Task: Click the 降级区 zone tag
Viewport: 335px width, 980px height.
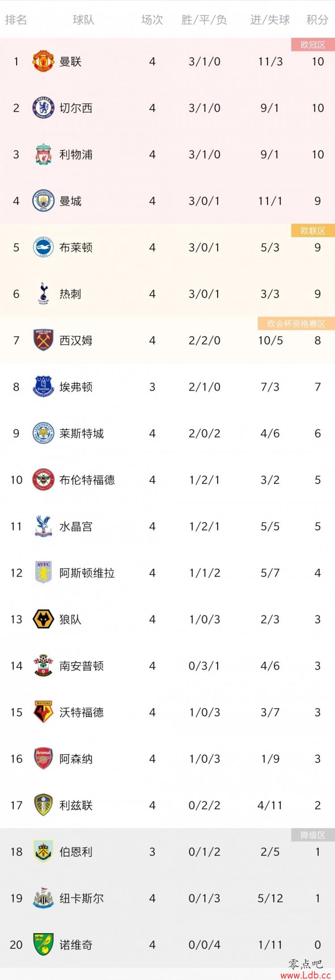Action: (x=313, y=835)
